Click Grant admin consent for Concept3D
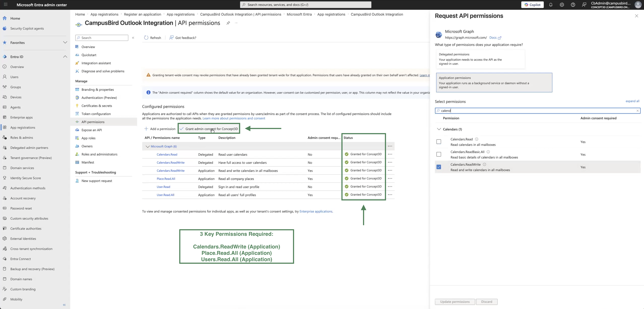The height and width of the screenshot is (309, 644). click(x=209, y=129)
